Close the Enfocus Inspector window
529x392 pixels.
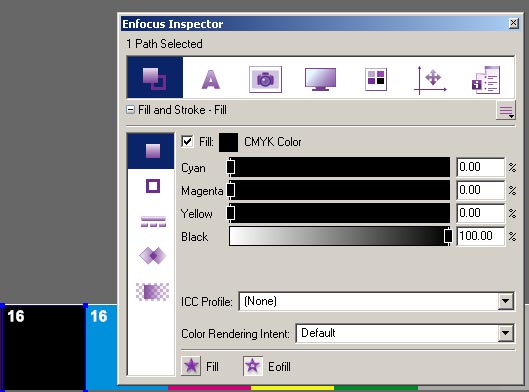pos(513,23)
